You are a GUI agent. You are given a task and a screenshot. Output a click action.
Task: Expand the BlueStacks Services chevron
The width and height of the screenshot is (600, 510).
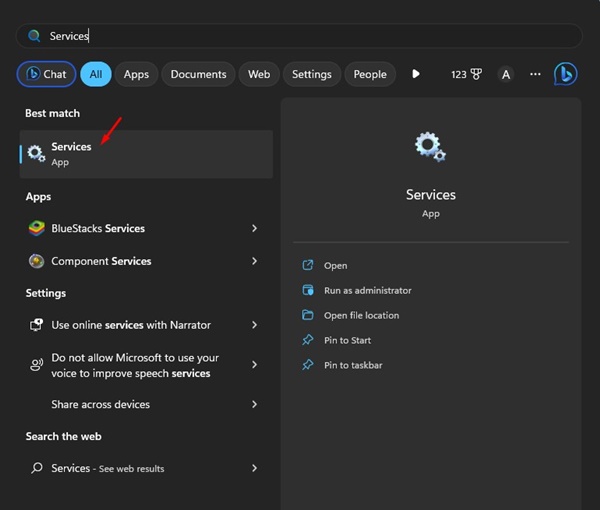coord(254,228)
